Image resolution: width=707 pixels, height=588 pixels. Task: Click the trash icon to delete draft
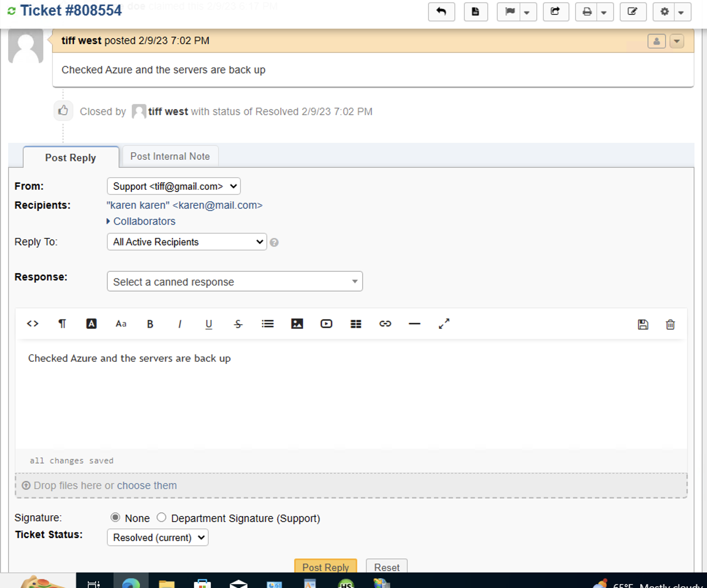click(x=670, y=324)
